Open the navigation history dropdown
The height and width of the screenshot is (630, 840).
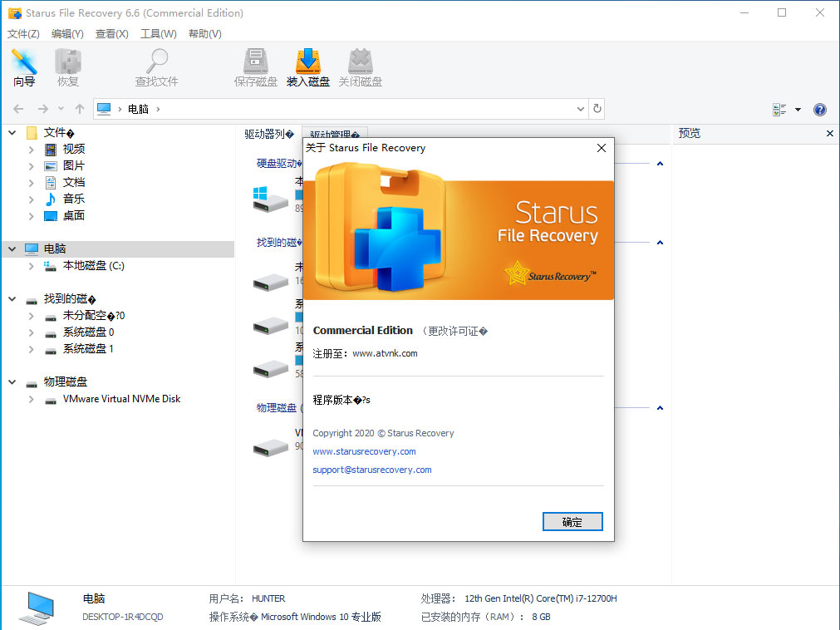[61, 109]
